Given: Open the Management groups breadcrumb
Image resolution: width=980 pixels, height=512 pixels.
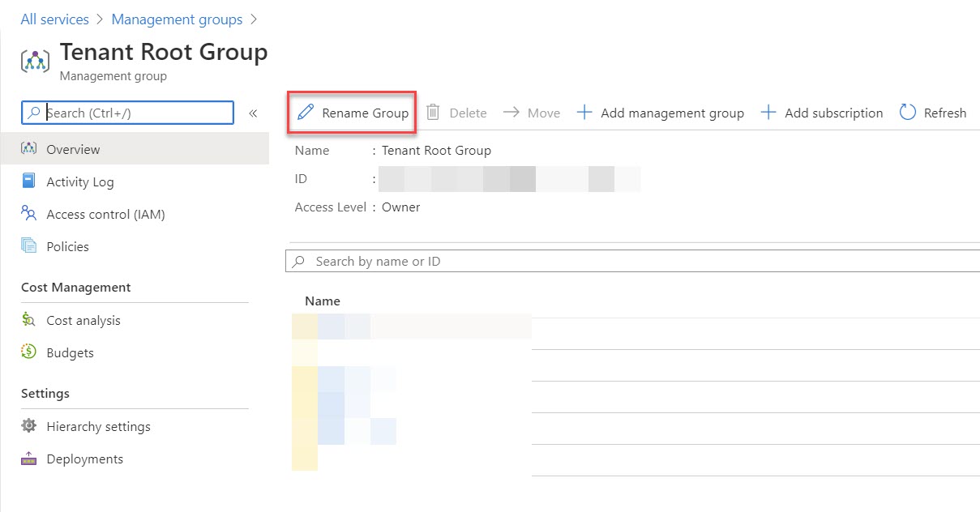Looking at the screenshot, I should (x=177, y=19).
